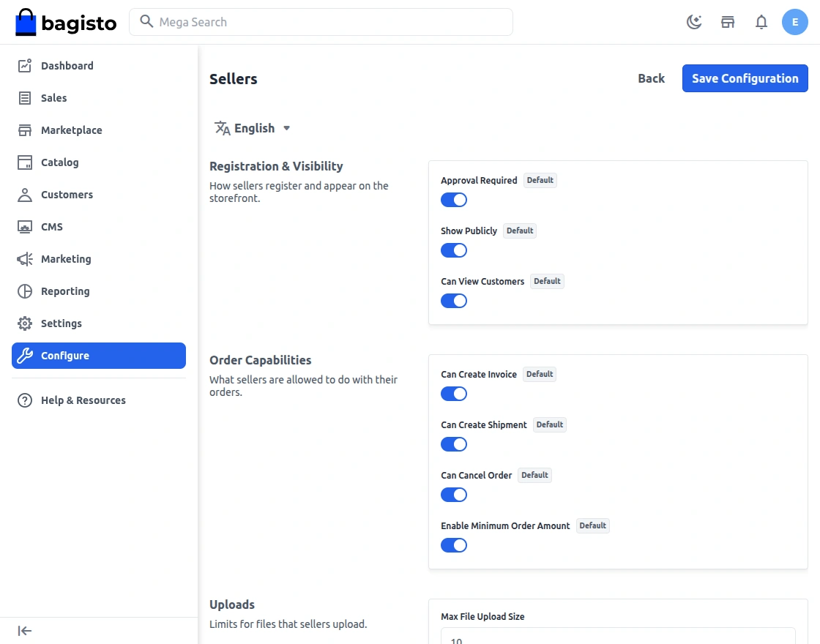The width and height of the screenshot is (820, 644).
Task: Toggle Can View Customers switch
Action: coord(453,301)
